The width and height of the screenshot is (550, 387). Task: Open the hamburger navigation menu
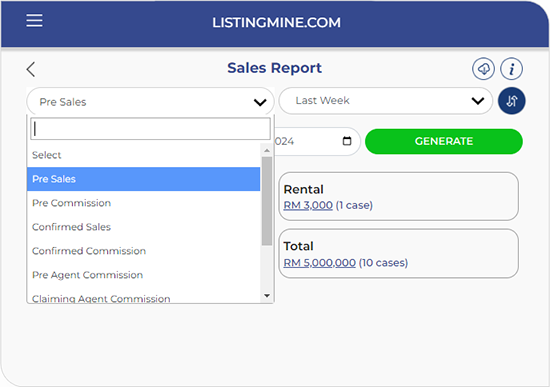[x=34, y=20]
